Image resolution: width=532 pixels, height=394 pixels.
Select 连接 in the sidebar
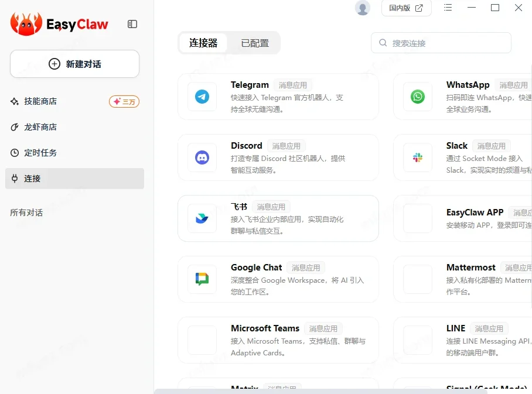pyautogui.click(x=74, y=179)
